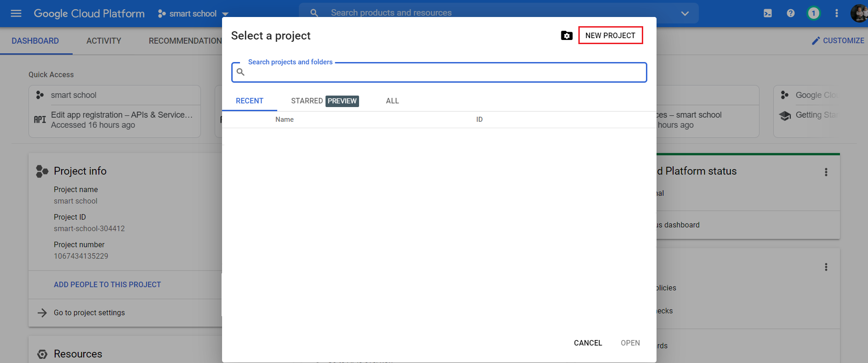Click the manage resources folder icon

[566, 35]
